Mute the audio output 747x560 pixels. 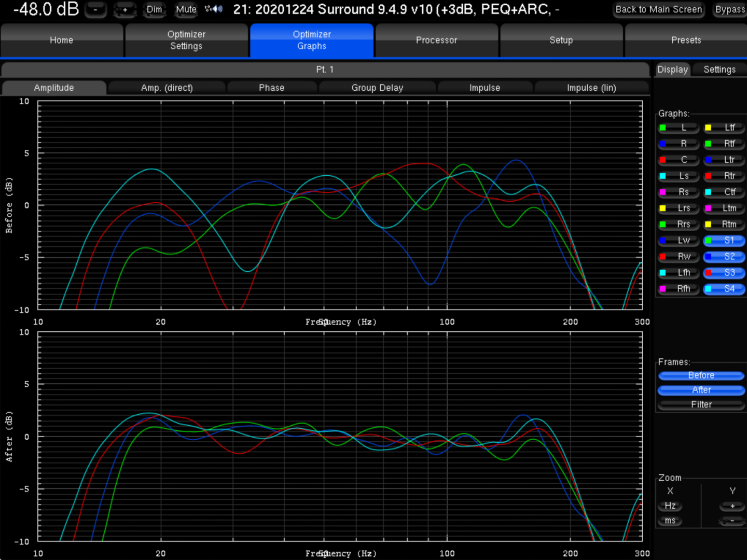click(x=186, y=9)
